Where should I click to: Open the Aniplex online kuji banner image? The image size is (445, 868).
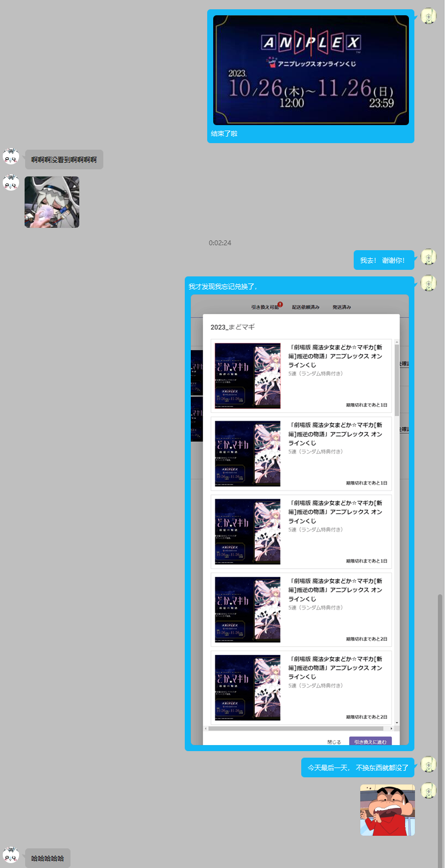[x=311, y=70]
